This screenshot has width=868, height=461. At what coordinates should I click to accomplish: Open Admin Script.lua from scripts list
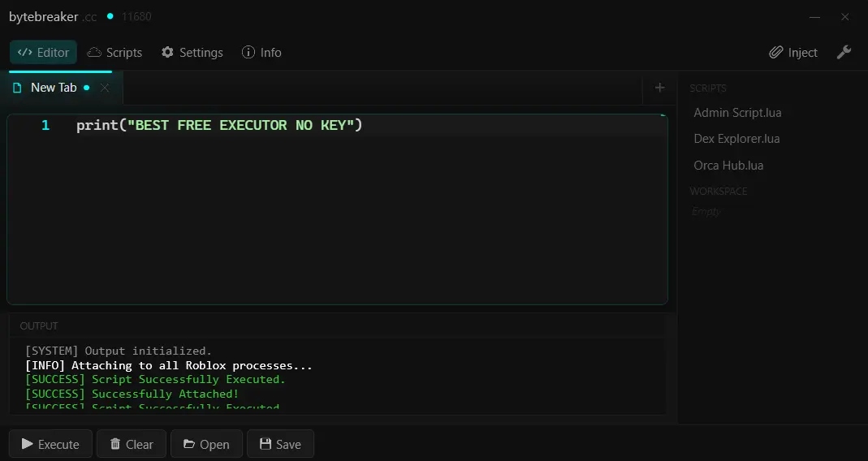(x=737, y=112)
